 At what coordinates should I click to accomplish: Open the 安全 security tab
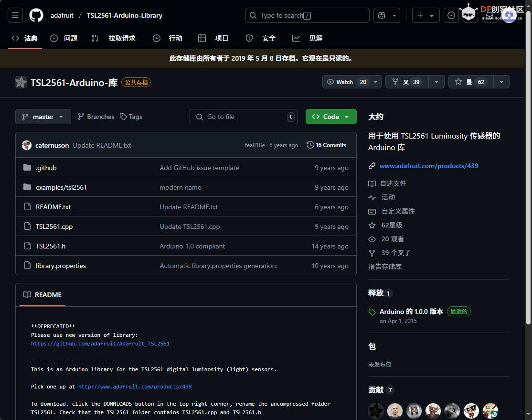coord(261,38)
